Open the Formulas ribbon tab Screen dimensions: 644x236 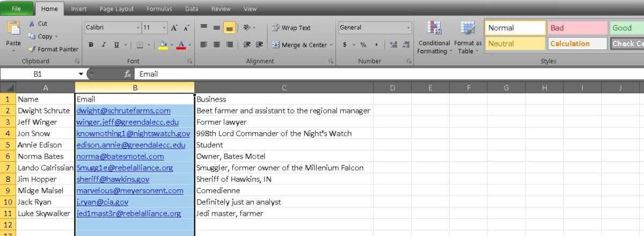[x=159, y=9]
